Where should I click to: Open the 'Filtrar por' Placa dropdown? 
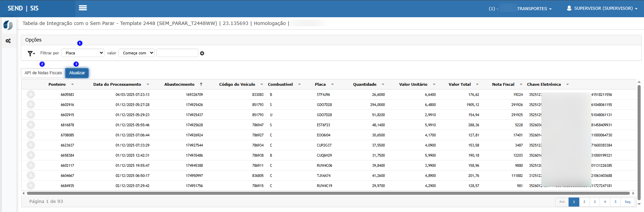(83, 53)
